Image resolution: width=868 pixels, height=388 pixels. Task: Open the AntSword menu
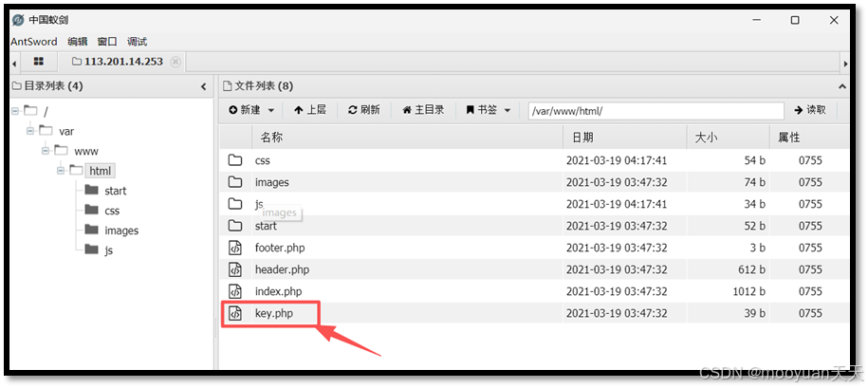coord(34,42)
